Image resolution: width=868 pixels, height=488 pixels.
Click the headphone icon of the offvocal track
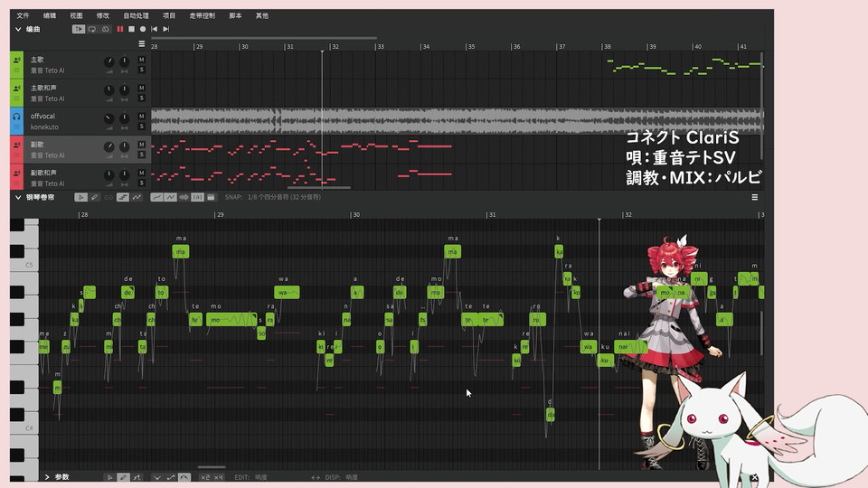tap(16, 117)
